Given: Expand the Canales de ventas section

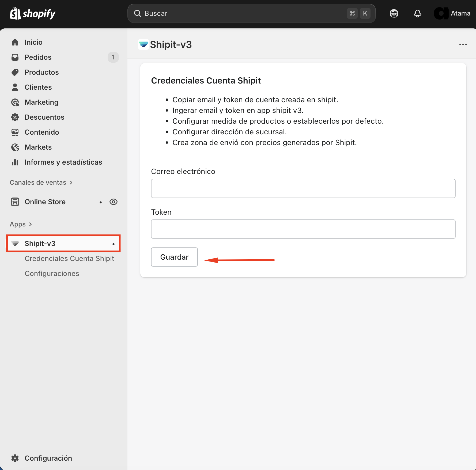Looking at the screenshot, I should point(41,183).
